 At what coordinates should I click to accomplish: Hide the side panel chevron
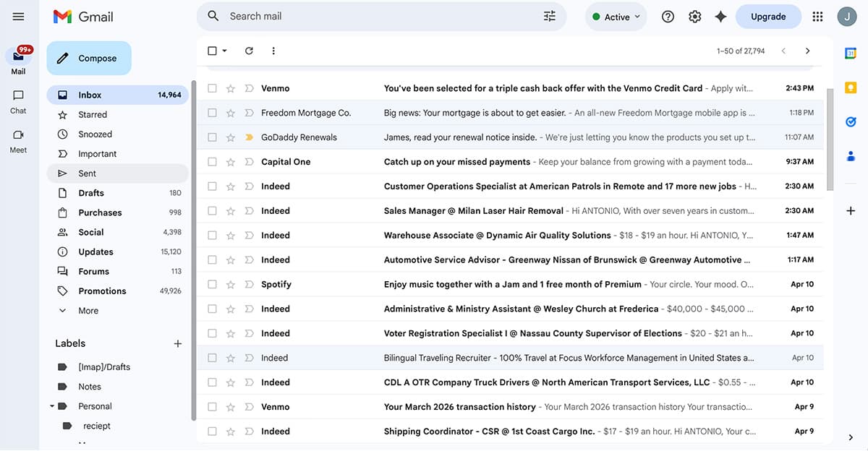click(851, 437)
